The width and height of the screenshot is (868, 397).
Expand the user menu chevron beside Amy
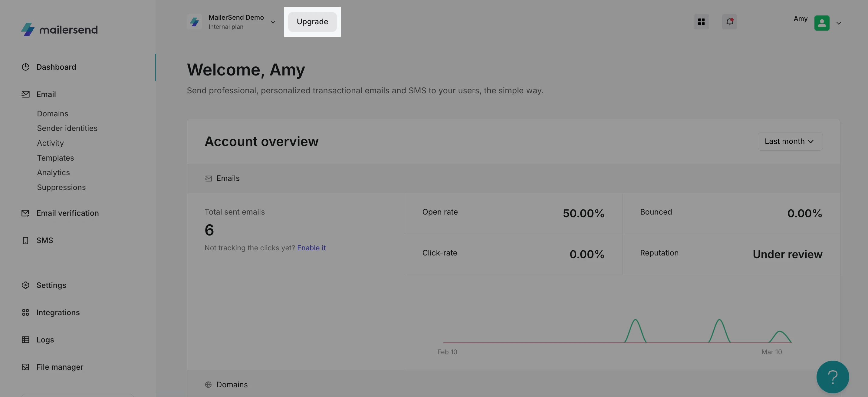tap(839, 23)
